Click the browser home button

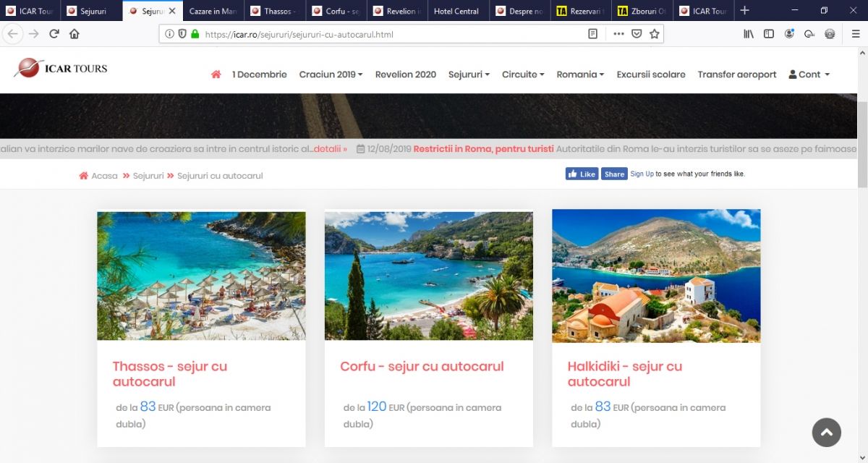tap(75, 34)
